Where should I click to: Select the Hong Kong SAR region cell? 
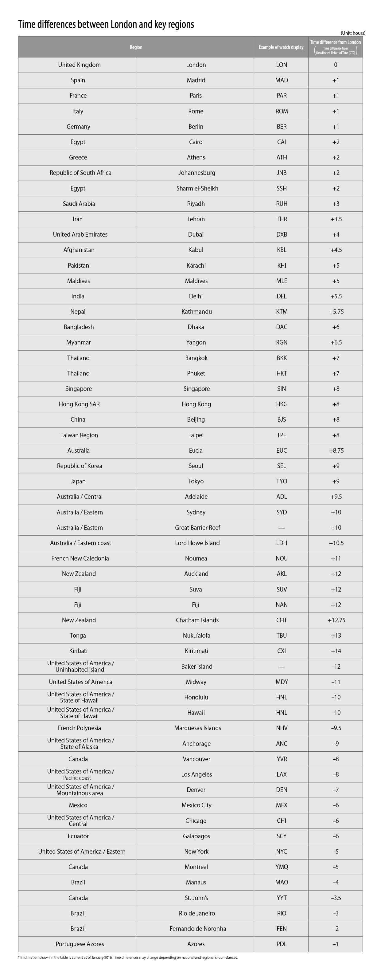tap(79, 404)
